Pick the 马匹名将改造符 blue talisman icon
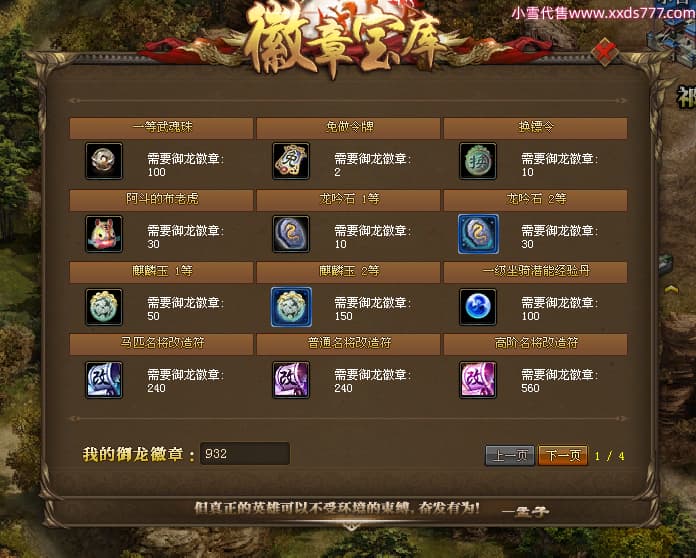The height and width of the screenshot is (558, 696). coord(104,380)
